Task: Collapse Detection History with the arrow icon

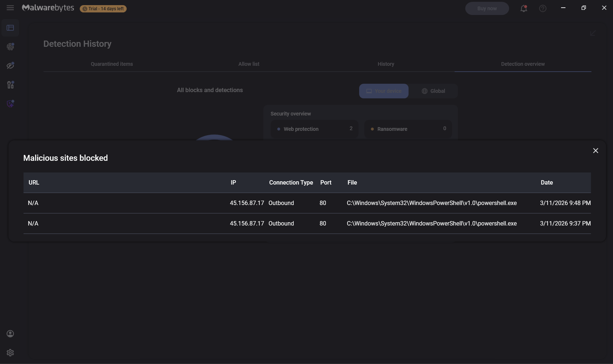Action: (x=593, y=33)
